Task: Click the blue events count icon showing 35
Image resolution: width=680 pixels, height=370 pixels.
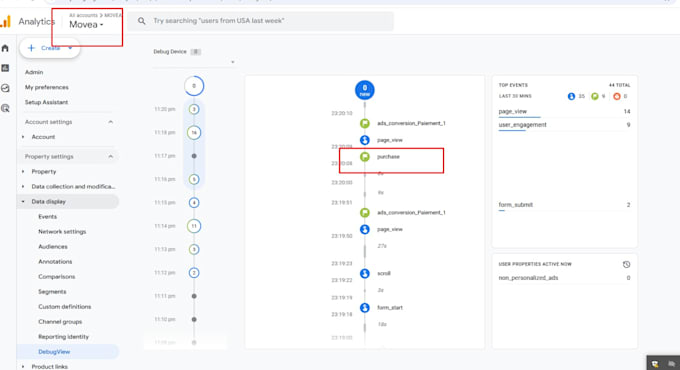Action: [x=571, y=96]
